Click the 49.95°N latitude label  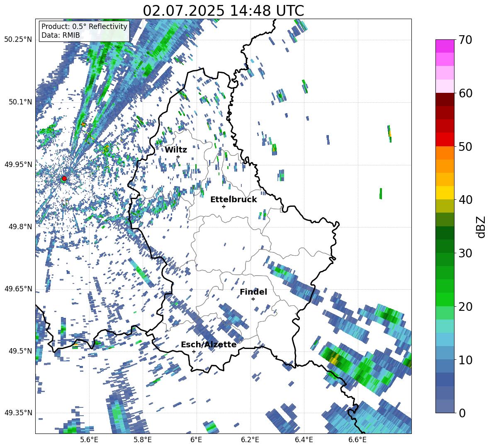pyautogui.click(x=18, y=165)
